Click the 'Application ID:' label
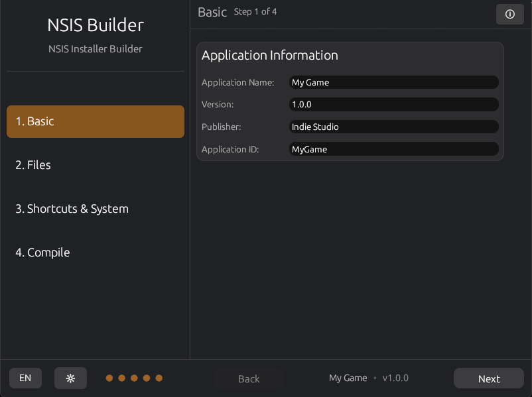The width and height of the screenshot is (532, 397). [230, 150]
